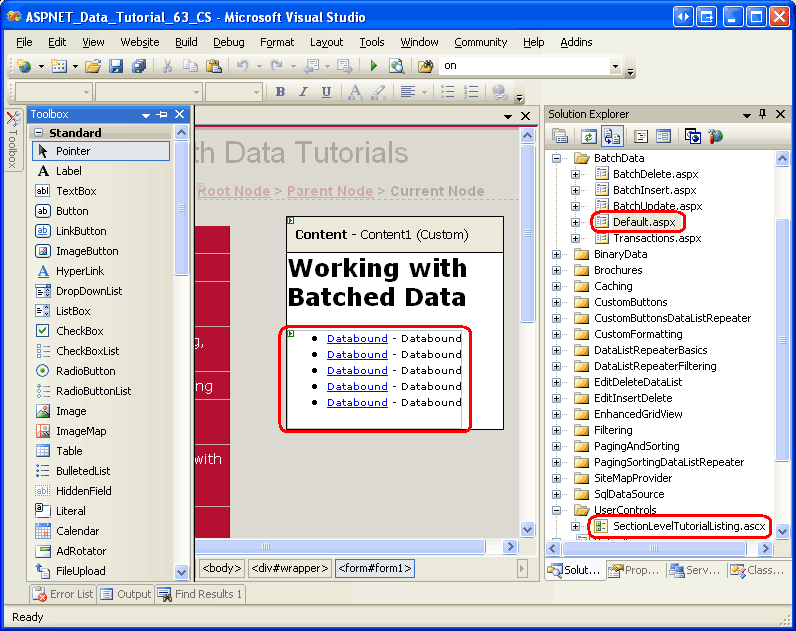Image resolution: width=796 pixels, height=631 pixels.
Task: Auto-hide Solution Explorer with the pin
Action: click(762, 114)
